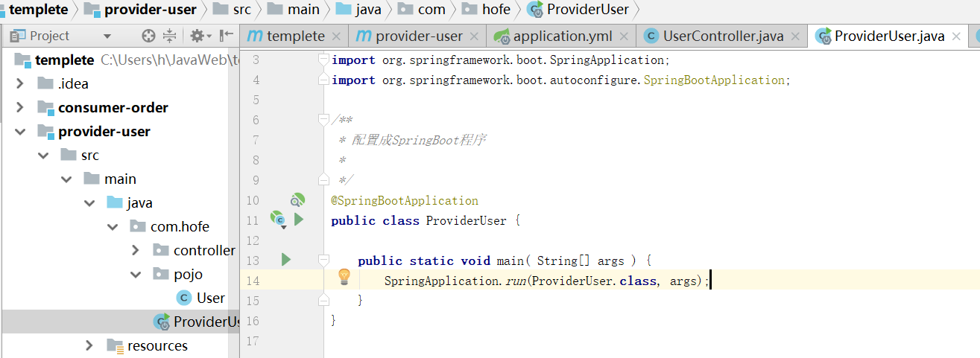
Task: Collapse the src folder in tree
Action: point(43,155)
